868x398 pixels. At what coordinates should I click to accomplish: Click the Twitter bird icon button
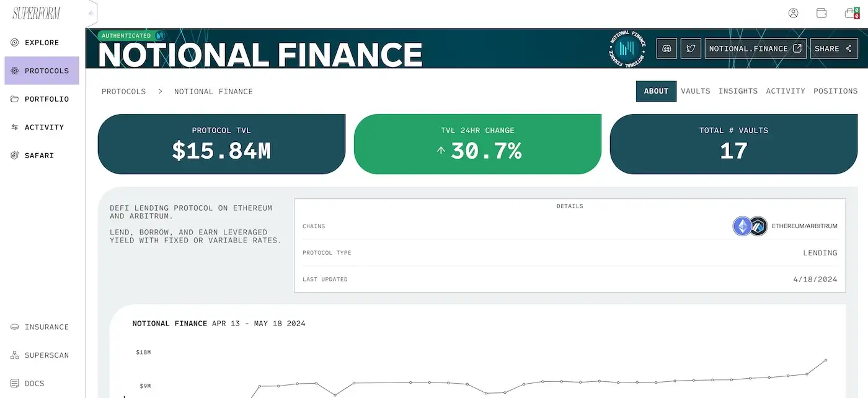[x=691, y=48]
